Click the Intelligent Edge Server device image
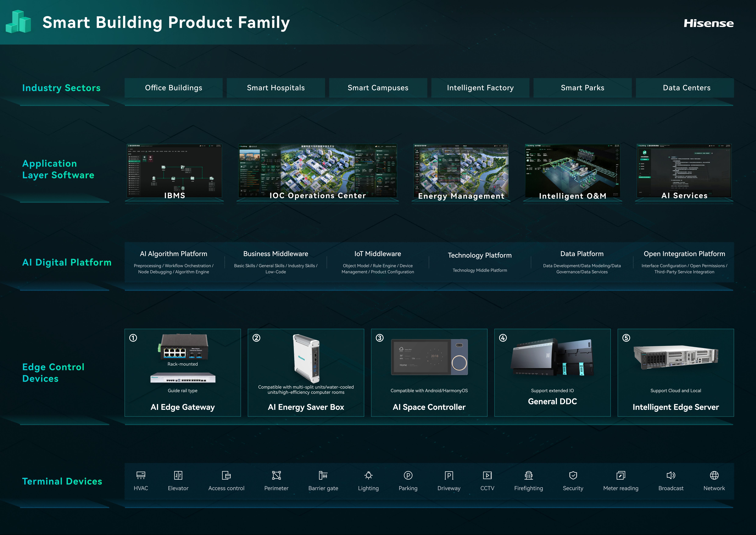 [676, 358]
